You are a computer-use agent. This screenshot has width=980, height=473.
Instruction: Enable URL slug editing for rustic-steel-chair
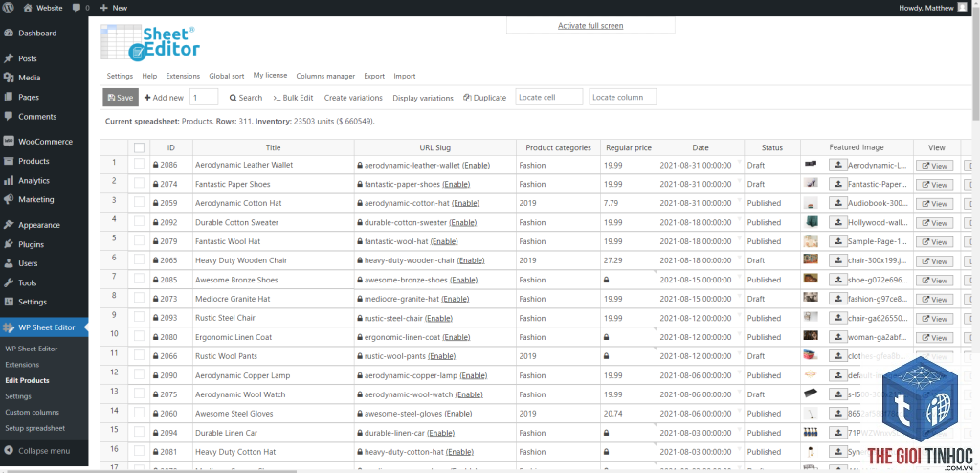[438, 318]
